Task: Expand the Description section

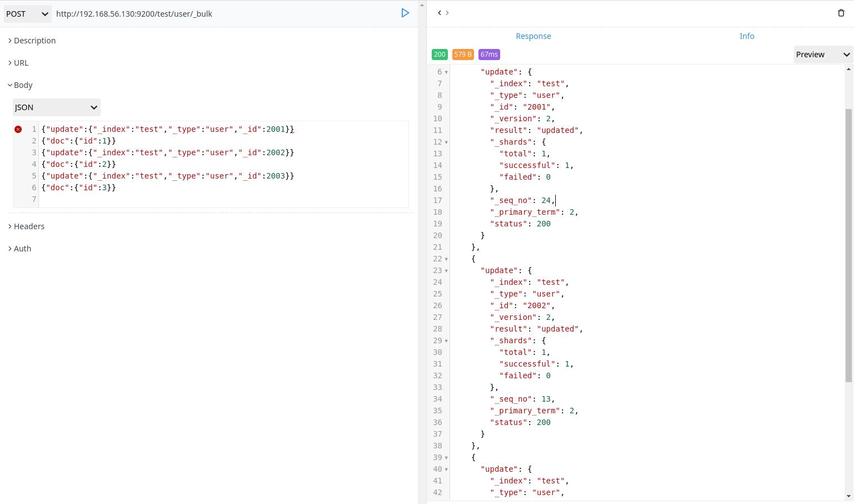Action: pos(32,40)
